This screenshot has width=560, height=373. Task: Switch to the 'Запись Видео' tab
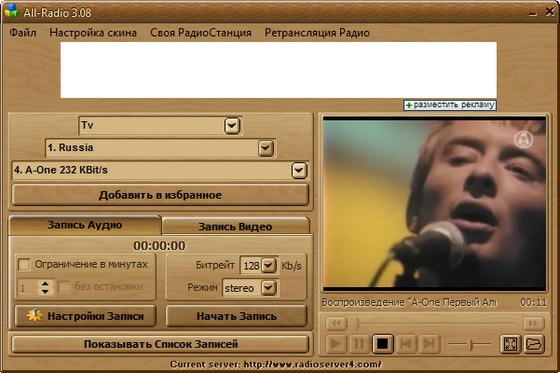click(235, 227)
